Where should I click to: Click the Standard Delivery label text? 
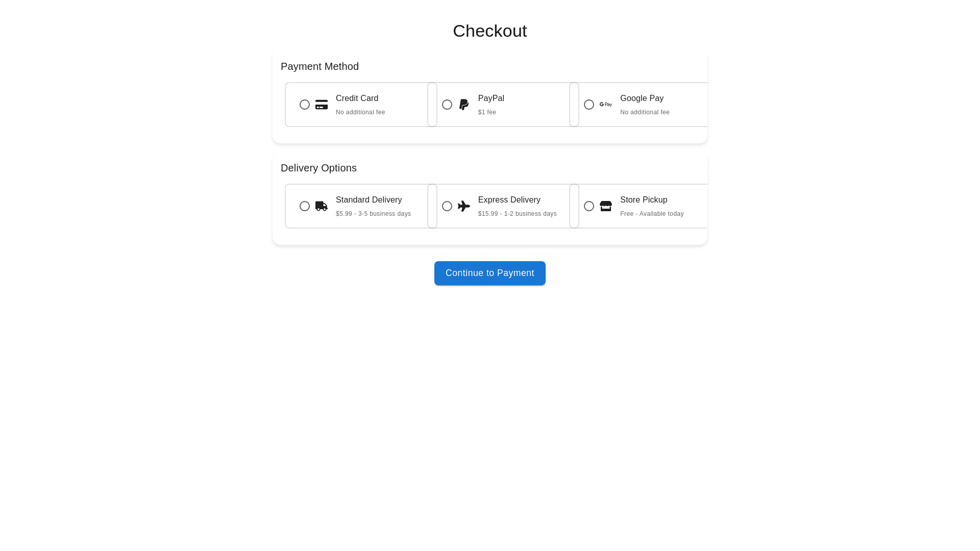[x=369, y=200]
